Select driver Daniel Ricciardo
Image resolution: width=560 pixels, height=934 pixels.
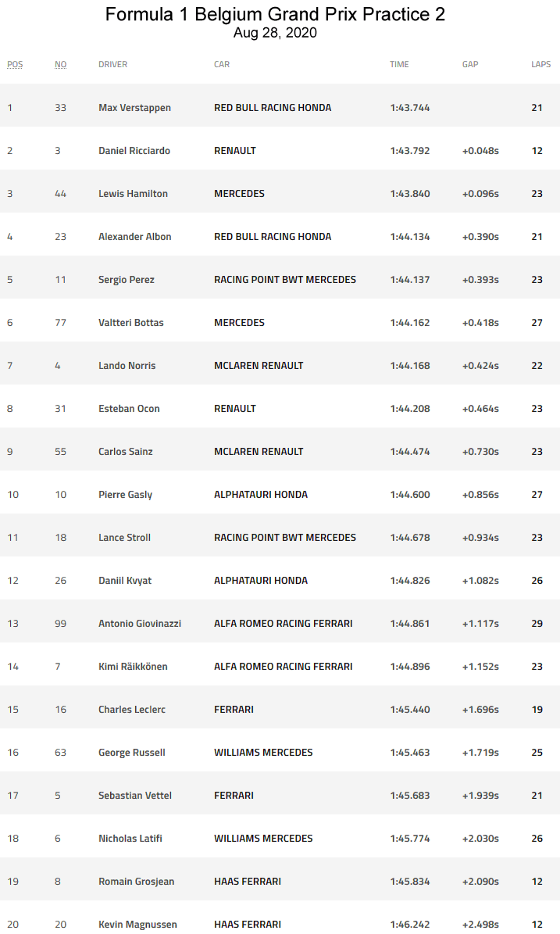click(134, 151)
